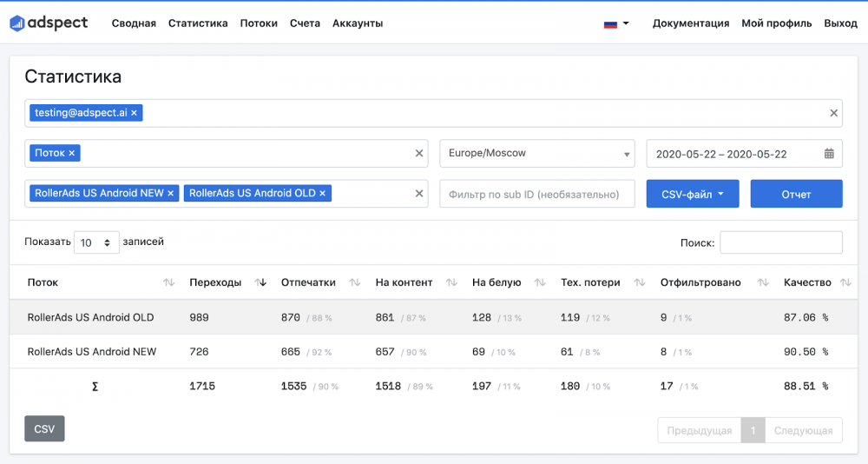Image resolution: width=868 pixels, height=464 pixels.
Task: Clear all accounts in the account field
Action: [833, 113]
